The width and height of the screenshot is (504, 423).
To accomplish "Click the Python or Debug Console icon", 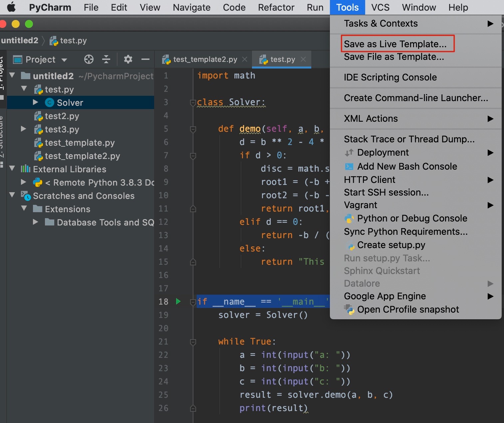I will tap(349, 218).
